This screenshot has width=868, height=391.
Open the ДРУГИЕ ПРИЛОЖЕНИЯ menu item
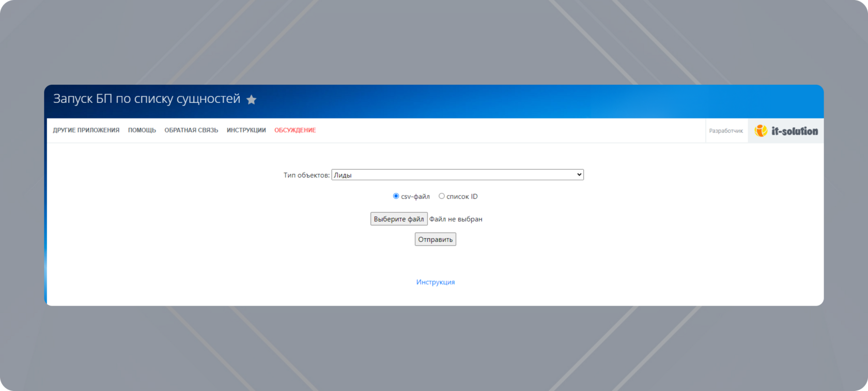86,130
